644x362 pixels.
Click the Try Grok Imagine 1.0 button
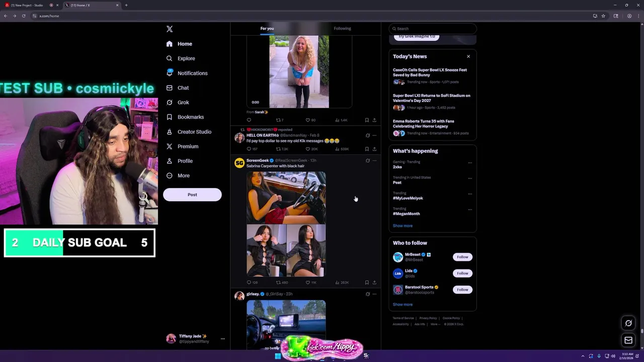click(417, 37)
